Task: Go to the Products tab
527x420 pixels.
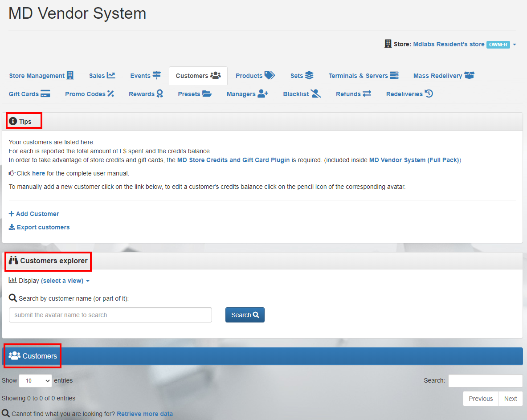Action: tap(255, 76)
